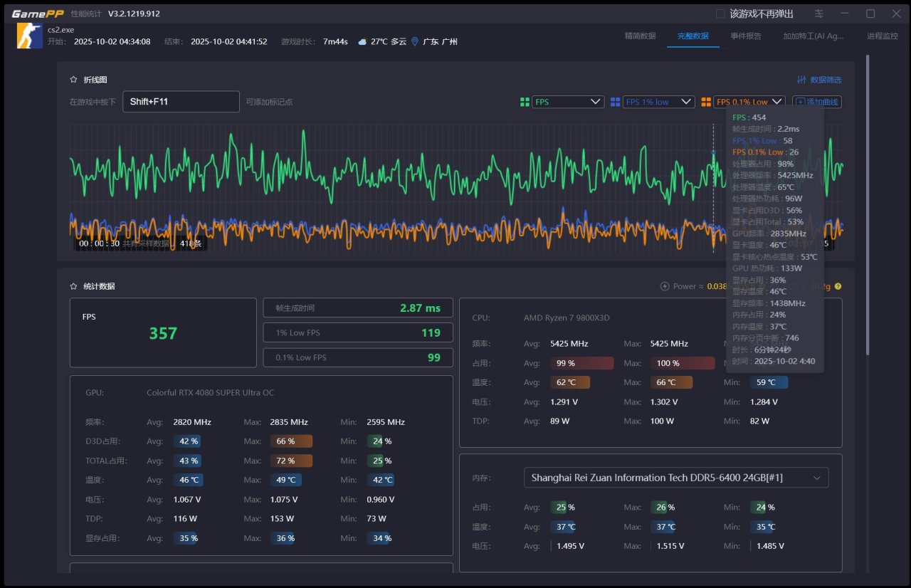The width and height of the screenshot is (911, 588).
Task: Click the lightning Power icon
Action: point(665,286)
